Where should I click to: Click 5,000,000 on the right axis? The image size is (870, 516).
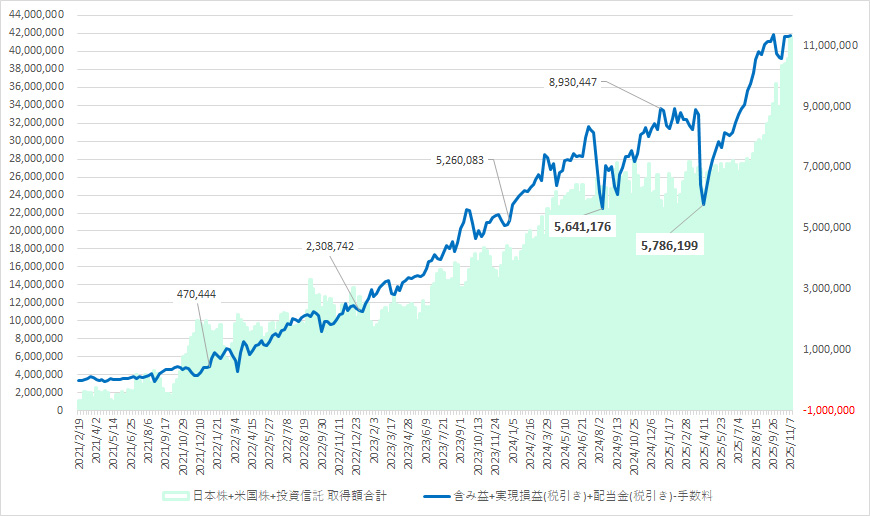coord(829,228)
